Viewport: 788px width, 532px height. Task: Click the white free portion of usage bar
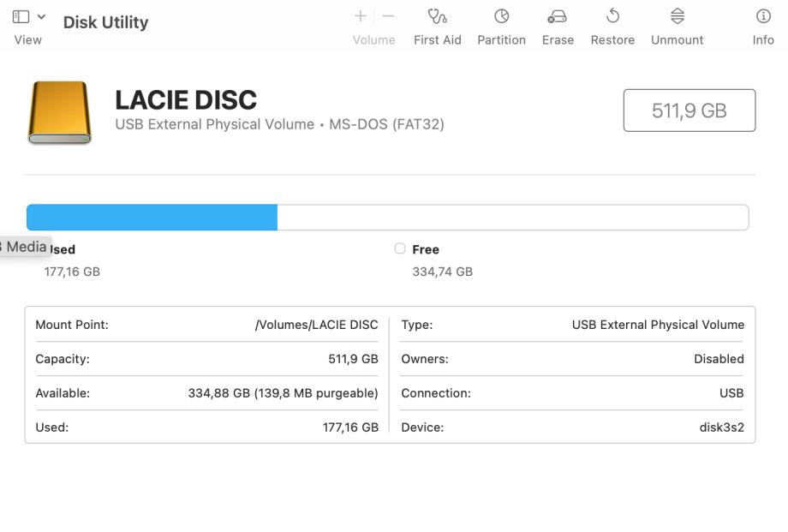pos(512,218)
